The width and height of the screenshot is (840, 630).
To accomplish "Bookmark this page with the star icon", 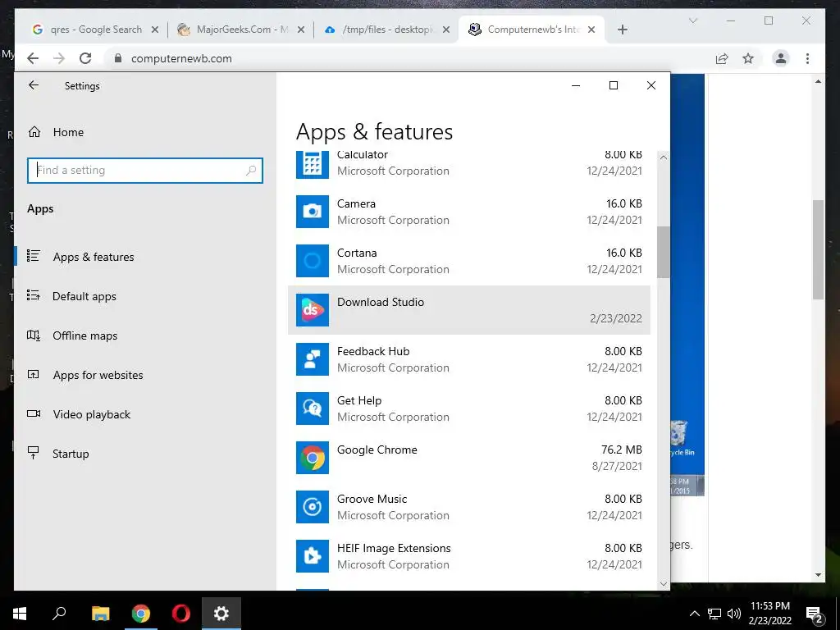I will pos(748,58).
